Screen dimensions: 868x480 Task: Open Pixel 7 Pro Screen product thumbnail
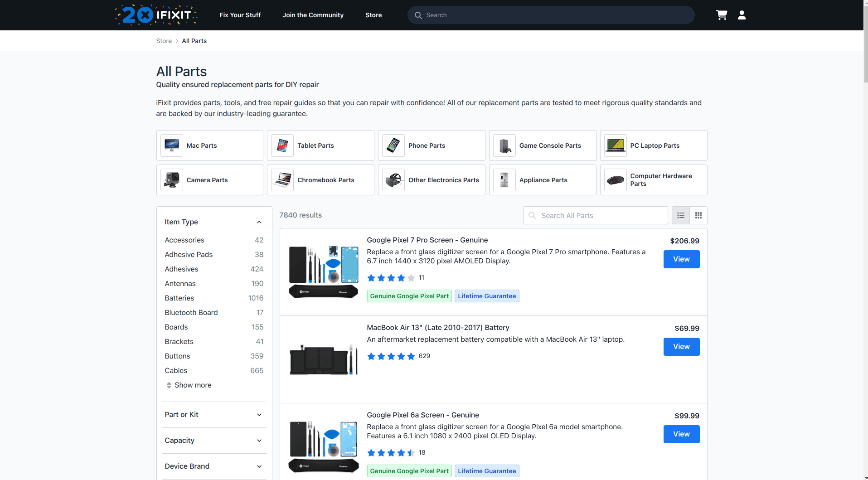[324, 272]
